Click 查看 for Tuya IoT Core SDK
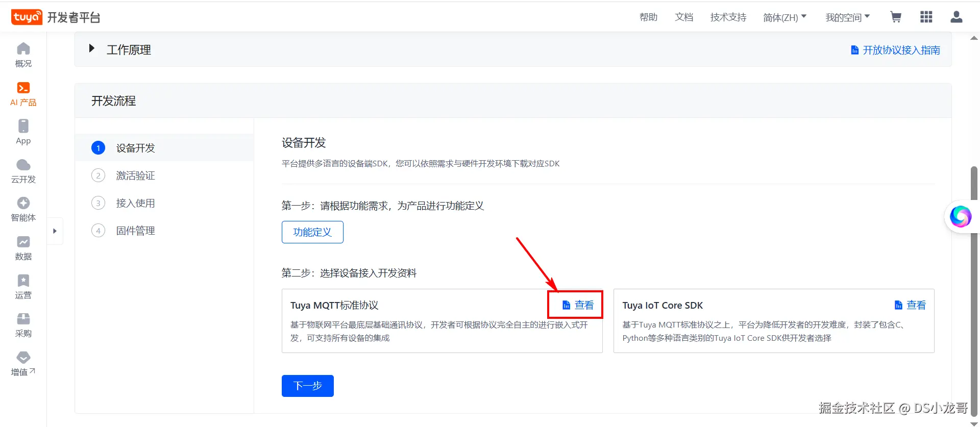Viewport: 980px width, 427px height. pos(910,305)
